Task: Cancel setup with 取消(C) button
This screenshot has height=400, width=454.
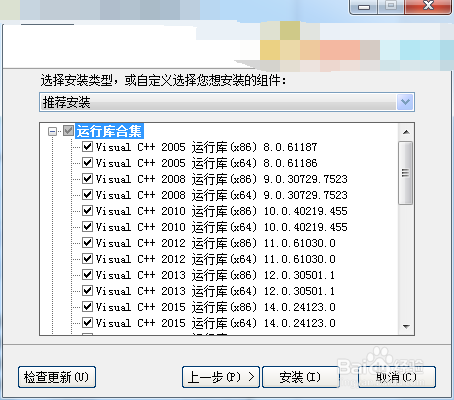Action: (397, 377)
